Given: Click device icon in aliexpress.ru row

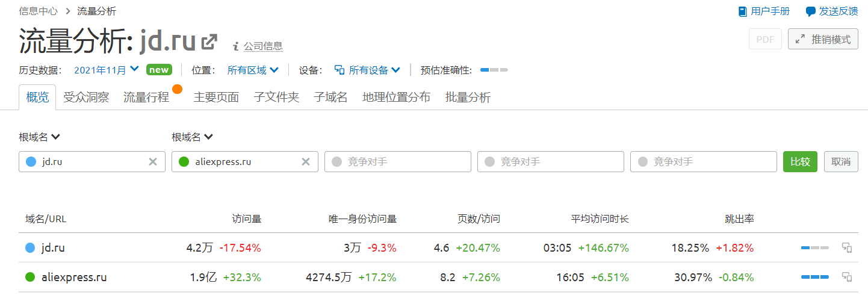Looking at the screenshot, I should point(847,277).
